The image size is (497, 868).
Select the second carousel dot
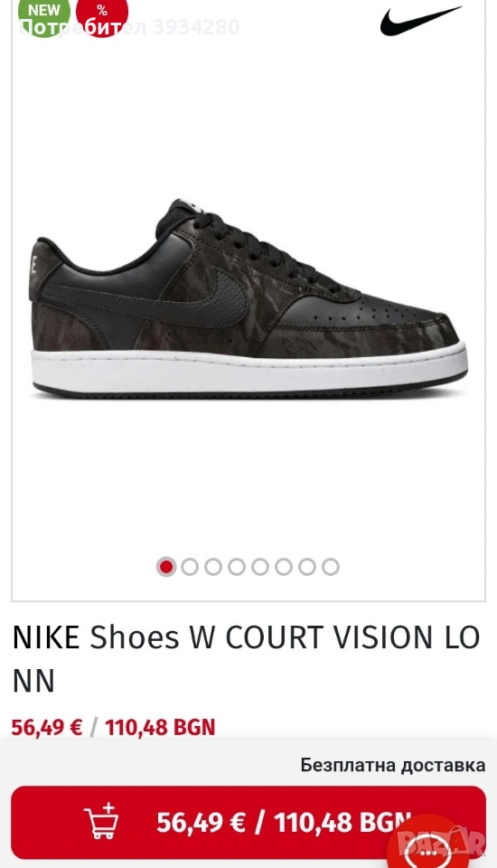(190, 567)
